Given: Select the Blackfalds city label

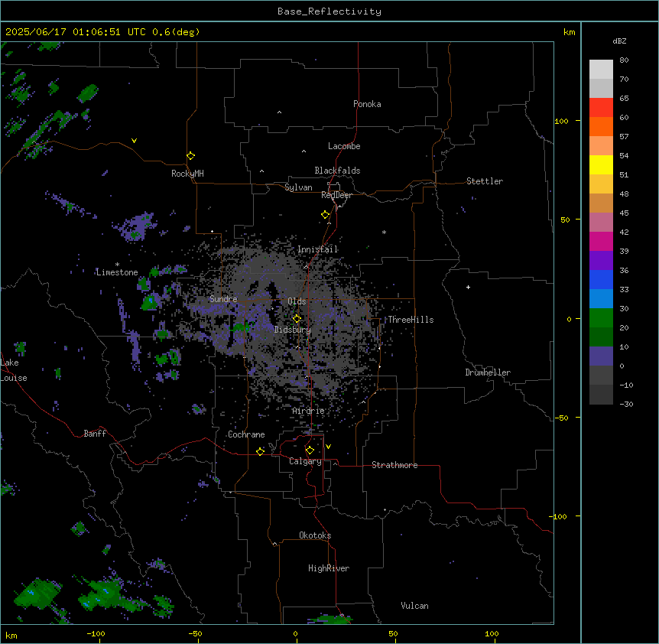Looking at the screenshot, I should pyautogui.click(x=337, y=171).
